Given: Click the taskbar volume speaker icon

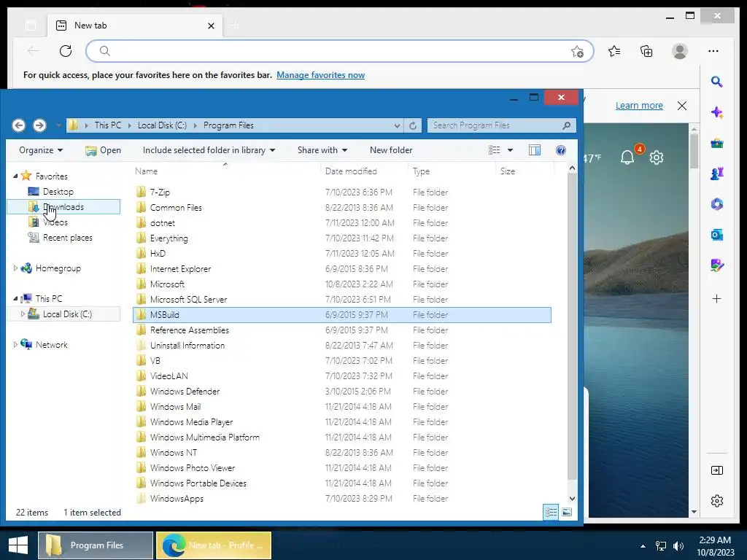Looking at the screenshot, I should tap(678, 546).
